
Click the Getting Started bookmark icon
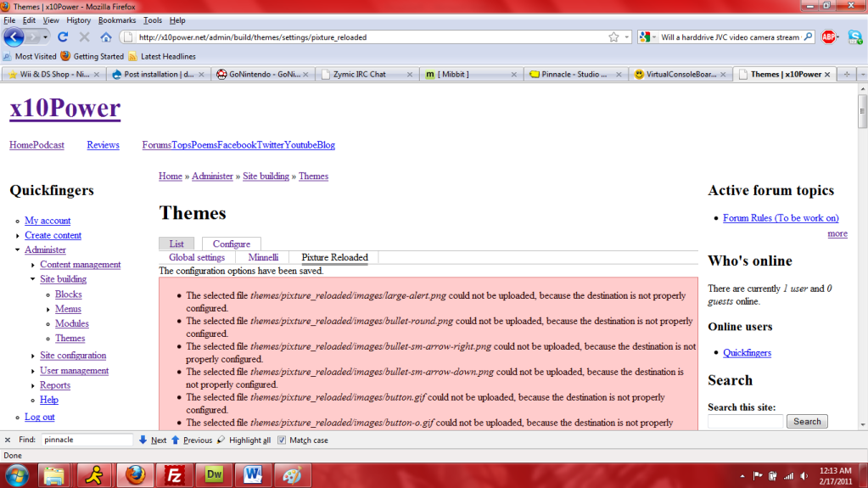tap(65, 56)
